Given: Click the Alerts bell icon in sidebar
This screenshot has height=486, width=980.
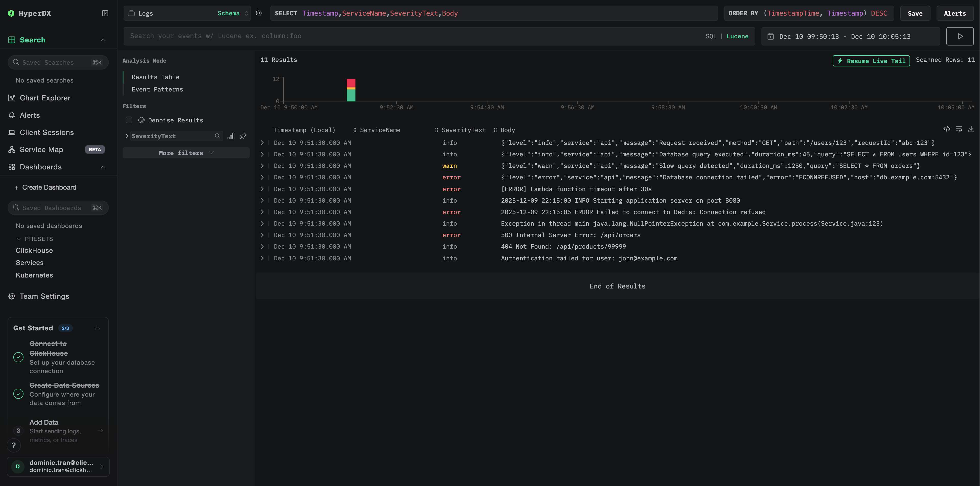Looking at the screenshot, I should [11, 115].
